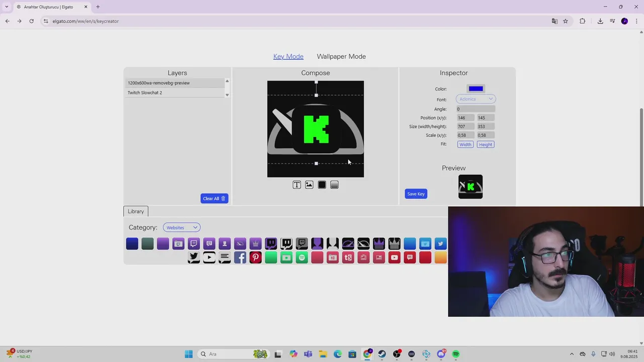Select the black Twitter bird library icon

[x=194, y=258]
